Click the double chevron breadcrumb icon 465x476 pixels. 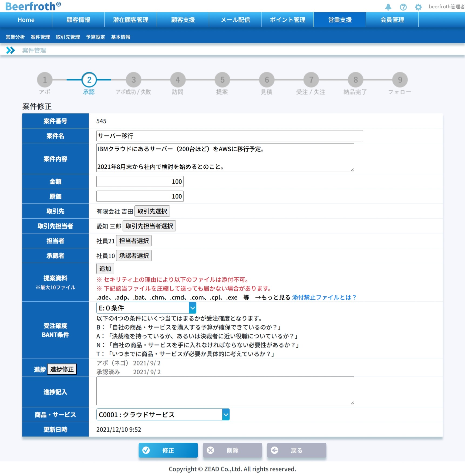pyautogui.click(x=11, y=50)
